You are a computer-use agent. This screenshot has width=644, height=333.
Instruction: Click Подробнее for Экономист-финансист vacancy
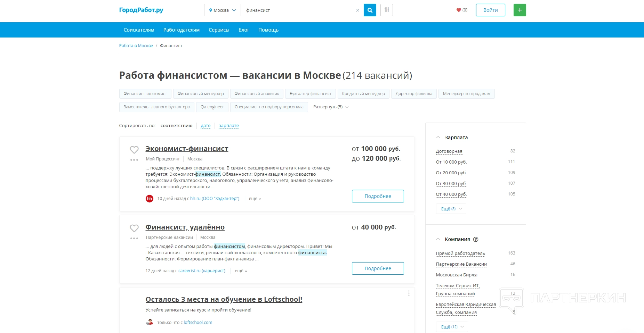[378, 196]
